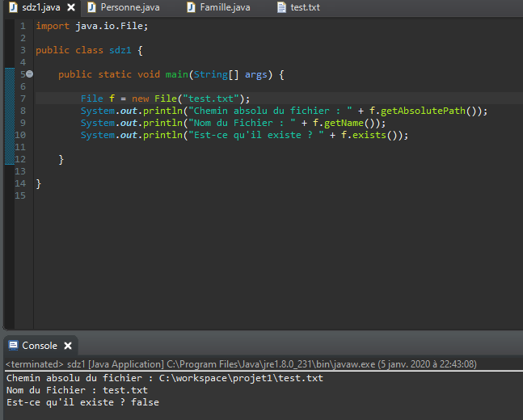Click the blue range indicator beside line 8
523x420 pixels.
pos(10,111)
